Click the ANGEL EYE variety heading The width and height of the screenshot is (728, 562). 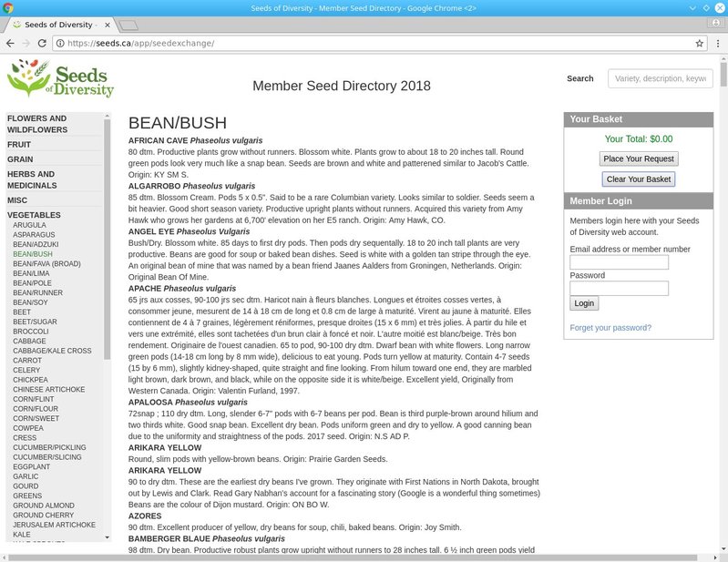[189, 231]
